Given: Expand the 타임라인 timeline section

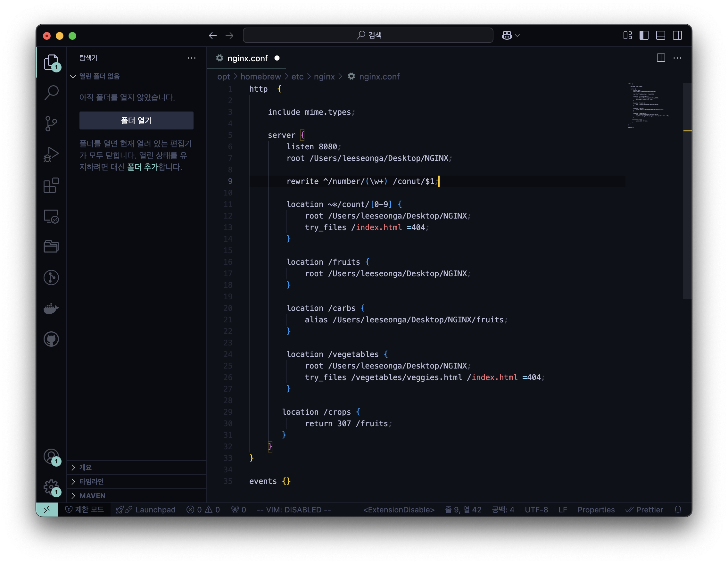Looking at the screenshot, I should coord(91,481).
